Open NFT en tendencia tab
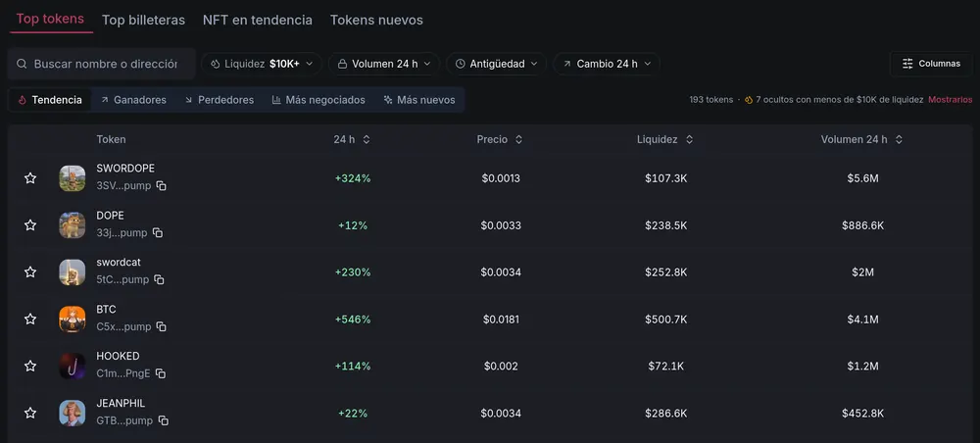Screen dimensions: 980x443 pos(258,20)
